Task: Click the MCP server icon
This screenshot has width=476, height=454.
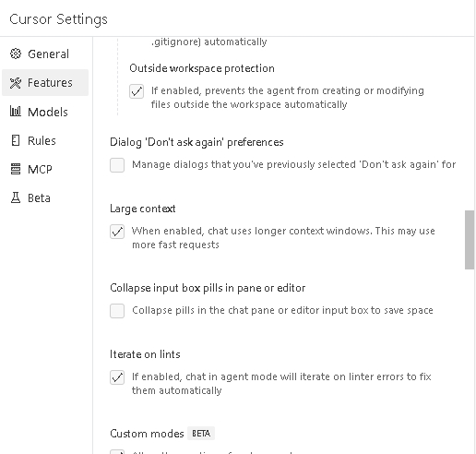Action: (x=16, y=169)
